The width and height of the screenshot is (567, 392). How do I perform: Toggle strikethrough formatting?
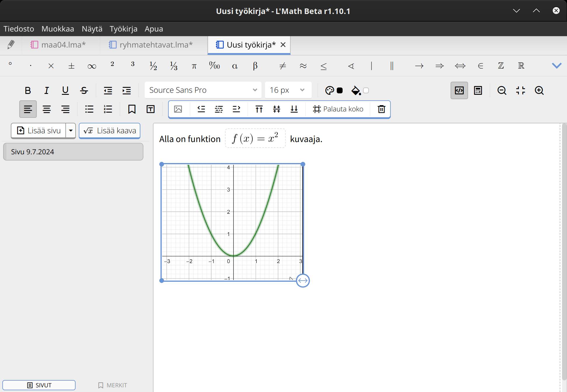pos(84,90)
